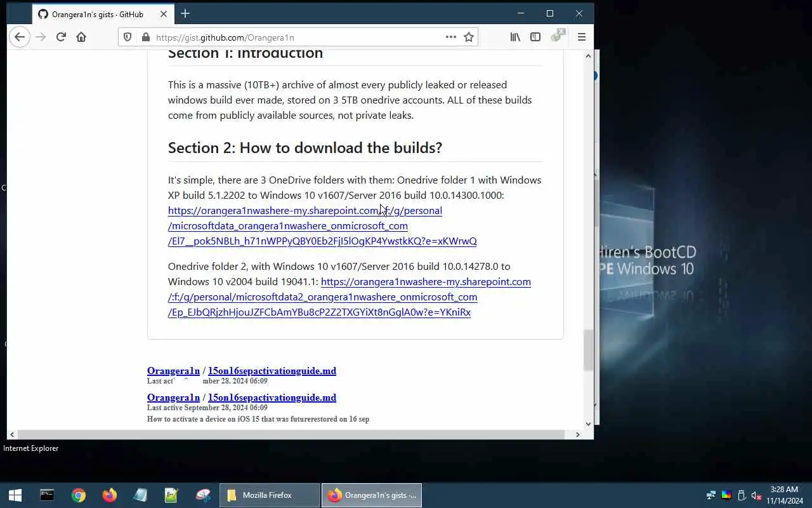Image resolution: width=812 pixels, height=508 pixels.
Task: Click the USB device tray icon
Action: [x=742, y=495]
